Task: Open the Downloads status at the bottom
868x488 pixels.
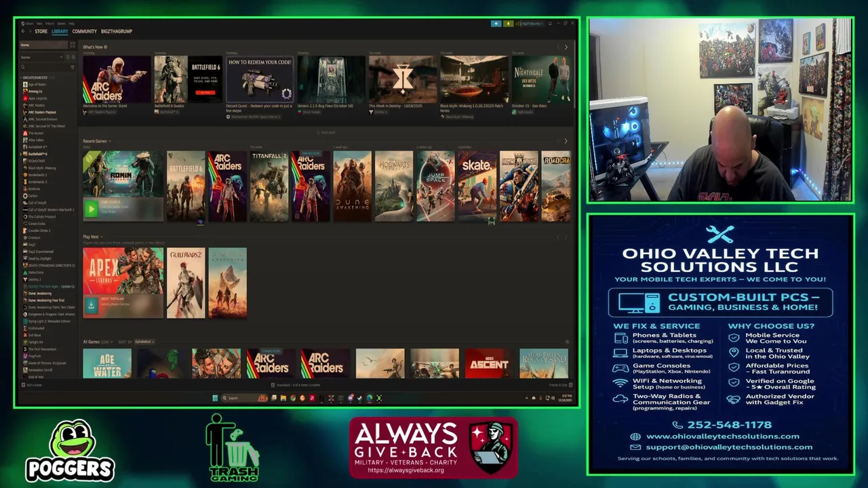Action: [x=296, y=385]
